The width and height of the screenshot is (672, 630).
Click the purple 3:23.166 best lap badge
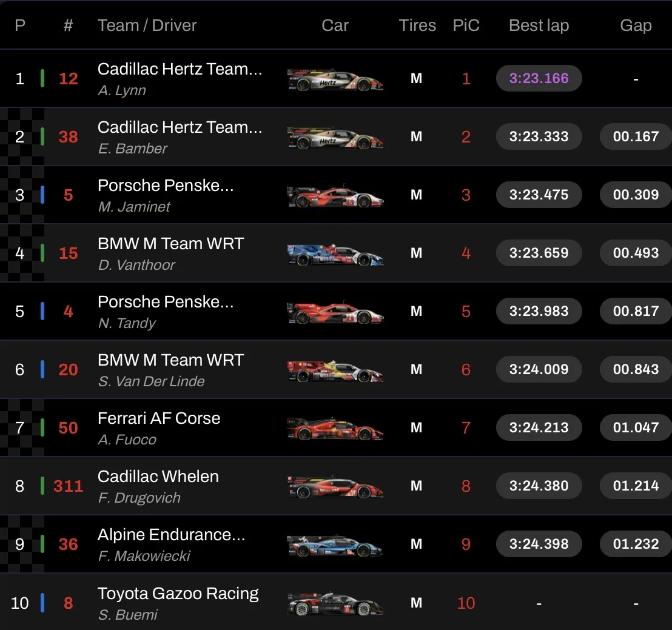[x=539, y=78]
